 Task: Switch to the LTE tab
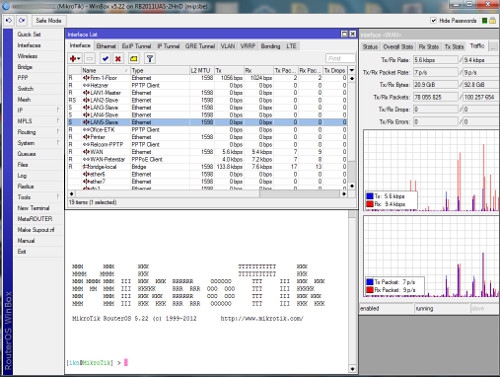(x=291, y=46)
